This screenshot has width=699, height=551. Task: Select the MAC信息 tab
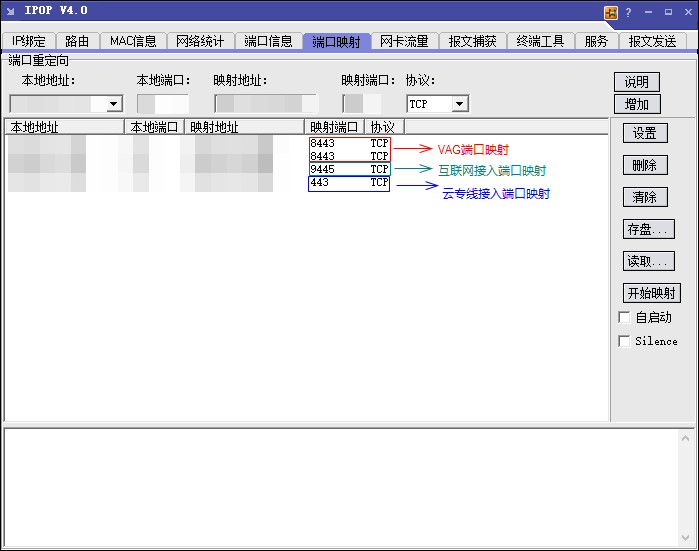(133, 41)
